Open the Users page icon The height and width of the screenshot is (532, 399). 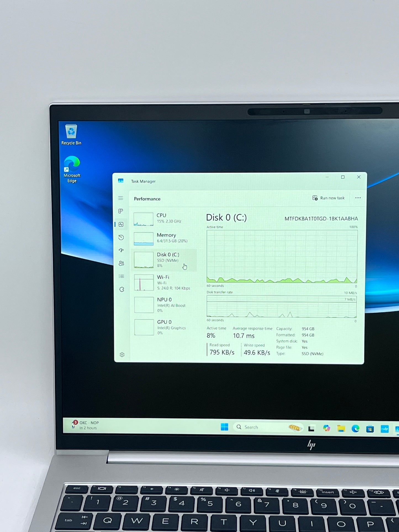point(121,263)
